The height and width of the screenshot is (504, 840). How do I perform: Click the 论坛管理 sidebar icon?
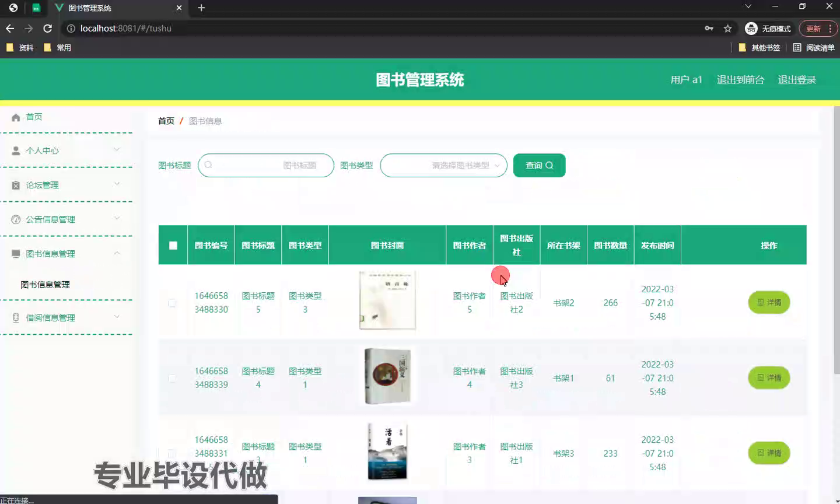[x=16, y=185]
